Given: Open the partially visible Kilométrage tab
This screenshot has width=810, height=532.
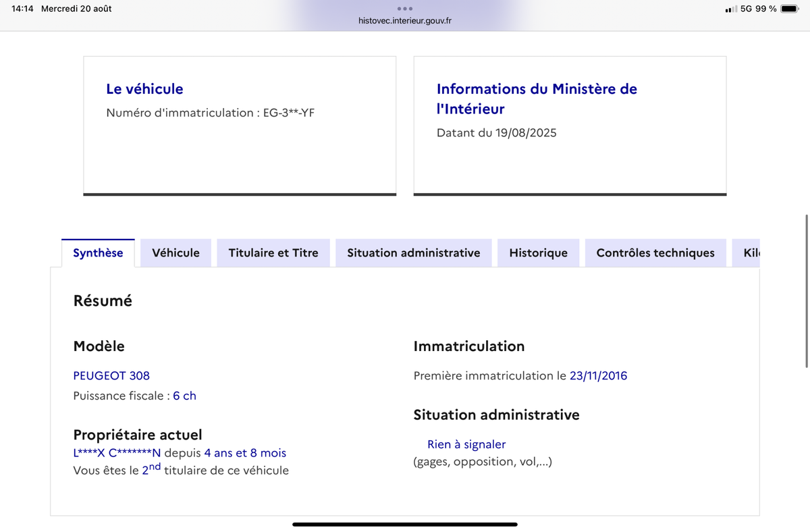Looking at the screenshot, I should click(x=746, y=253).
